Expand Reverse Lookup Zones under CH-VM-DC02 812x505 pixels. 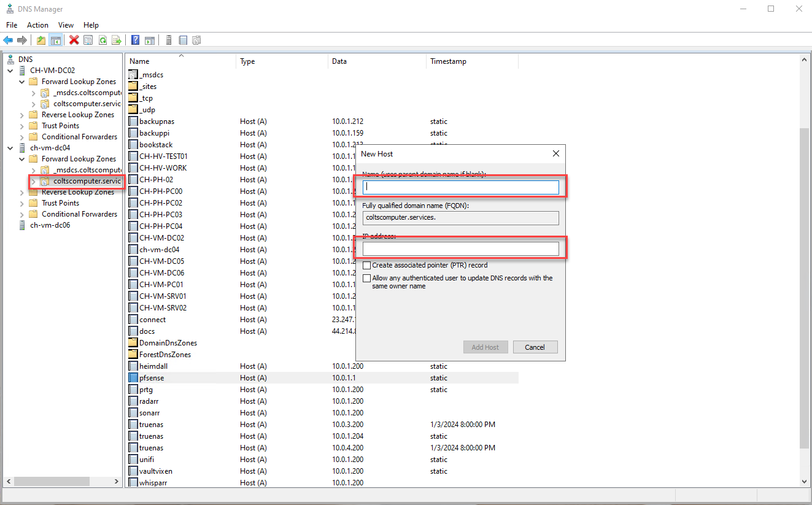[22, 115]
